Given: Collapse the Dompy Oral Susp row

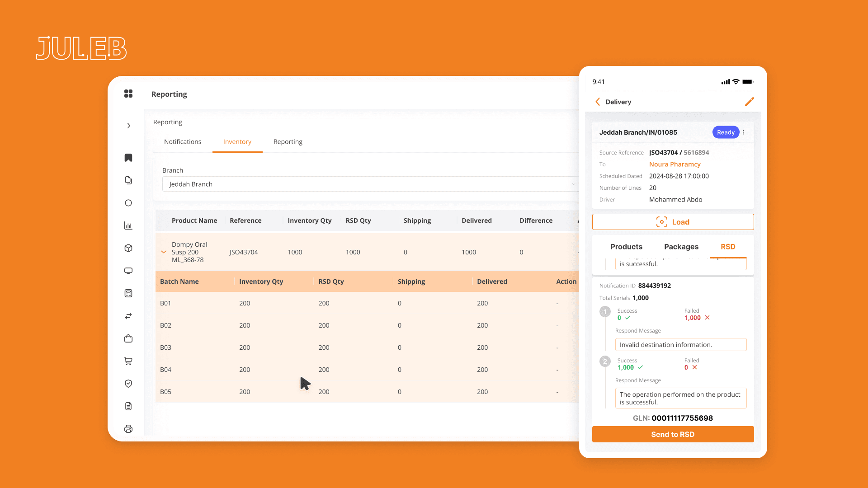Looking at the screenshot, I should pyautogui.click(x=164, y=252).
